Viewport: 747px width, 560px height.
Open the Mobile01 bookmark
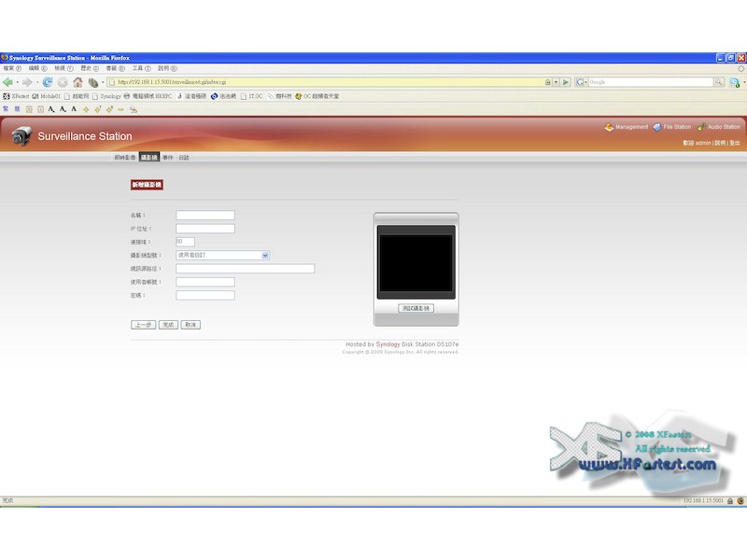pos(46,96)
